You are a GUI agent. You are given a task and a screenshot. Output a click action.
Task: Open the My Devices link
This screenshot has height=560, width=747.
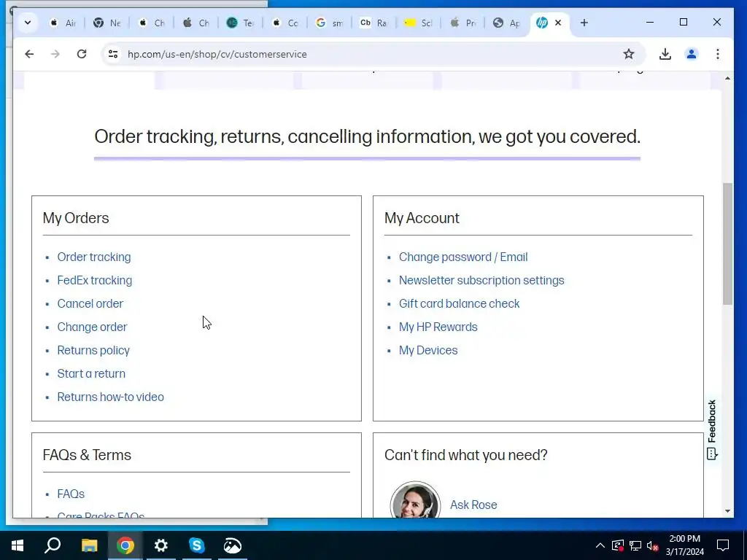(x=427, y=351)
